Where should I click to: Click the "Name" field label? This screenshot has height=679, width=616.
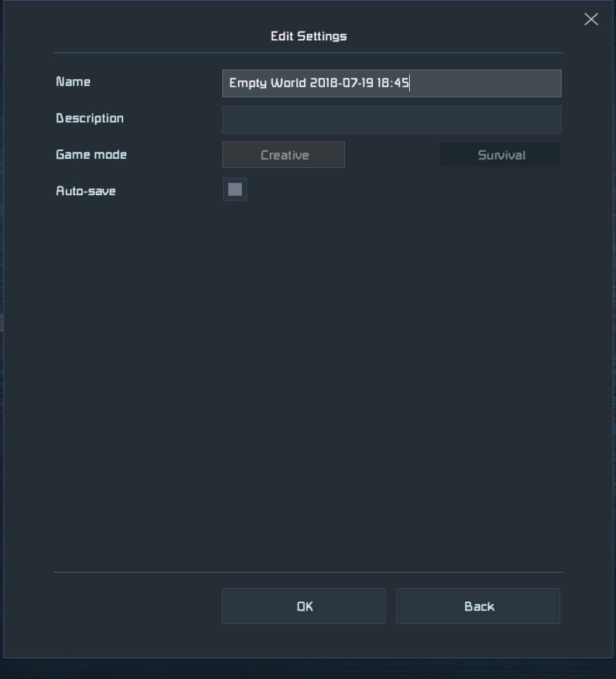[x=73, y=82]
